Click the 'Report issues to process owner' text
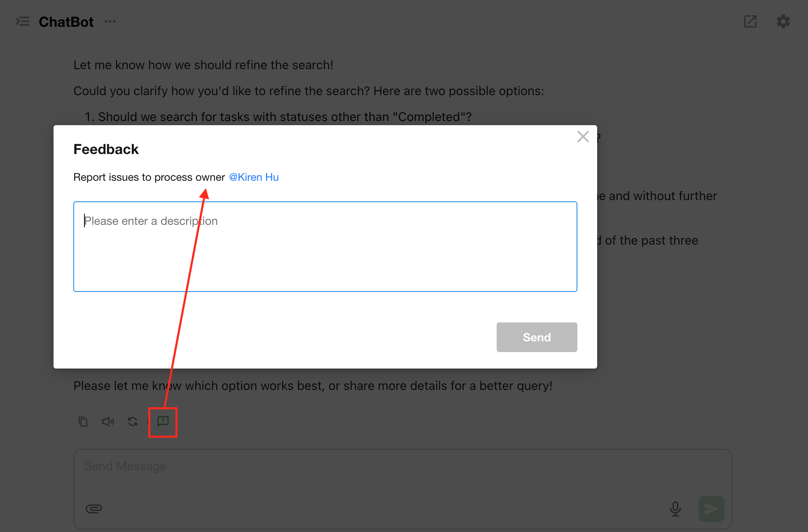The width and height of the screenshot is (808, 532). (149, 177)
